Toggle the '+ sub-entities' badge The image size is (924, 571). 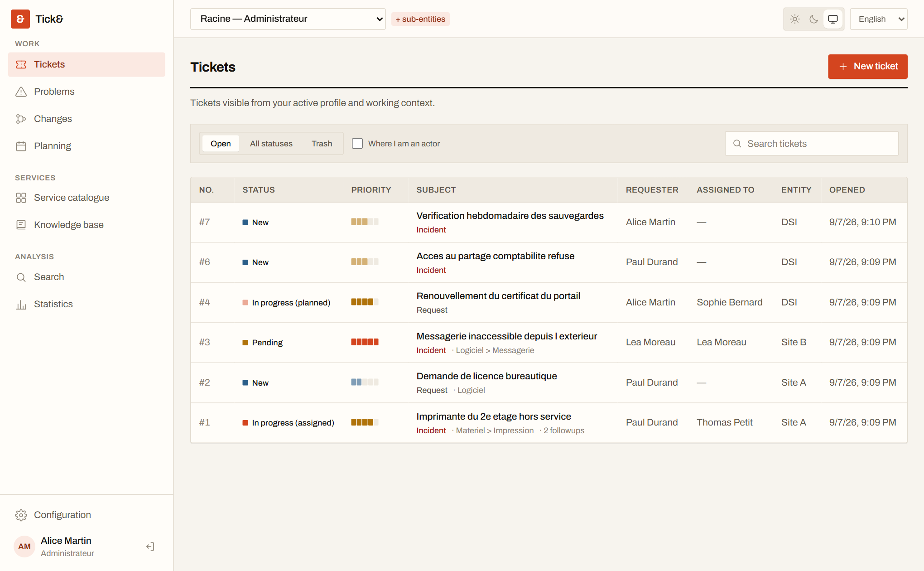coord(420,19)
